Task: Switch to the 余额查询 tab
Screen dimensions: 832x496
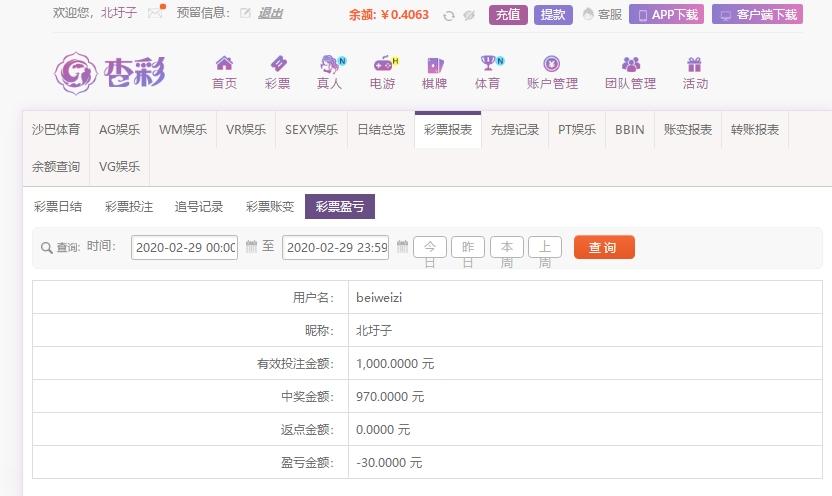Action: click(x=56, y=167)
